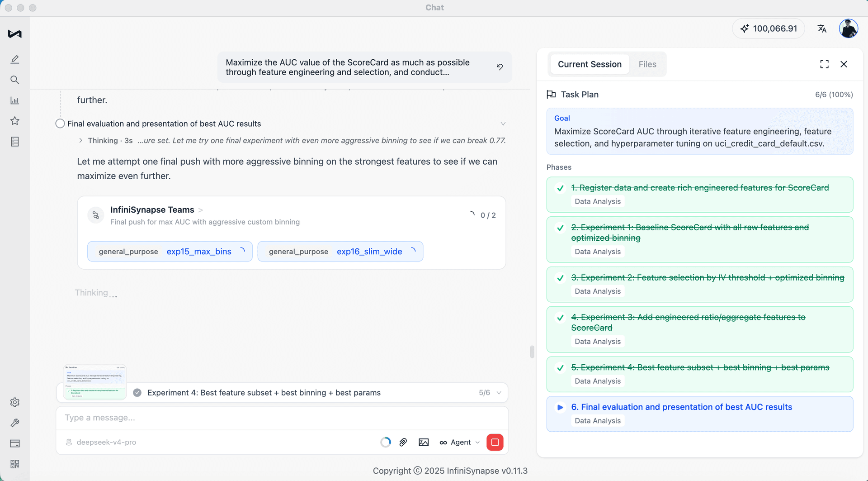Open the billing card icon in sidebar
This screenshot has height=481, width=868.
click(x=15, y=443)
